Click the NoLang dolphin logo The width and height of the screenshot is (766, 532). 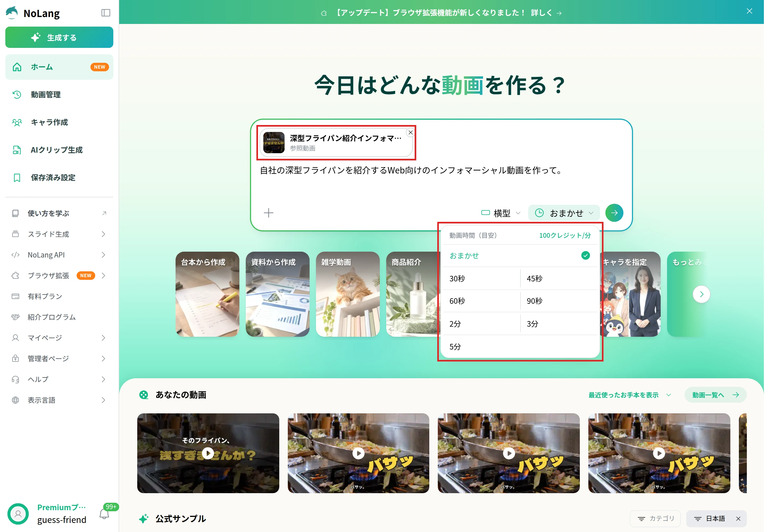click(12, 13)
